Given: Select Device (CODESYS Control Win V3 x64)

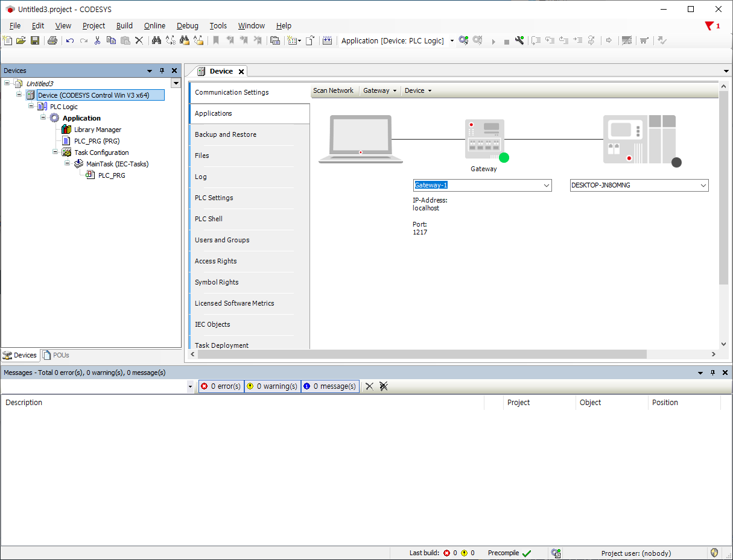Looking at the screenshot, I should [100, 95].
